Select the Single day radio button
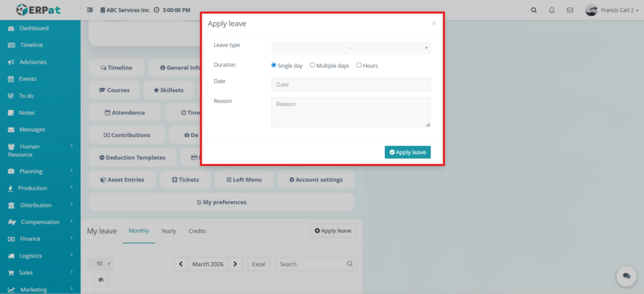 click(274, 65)
